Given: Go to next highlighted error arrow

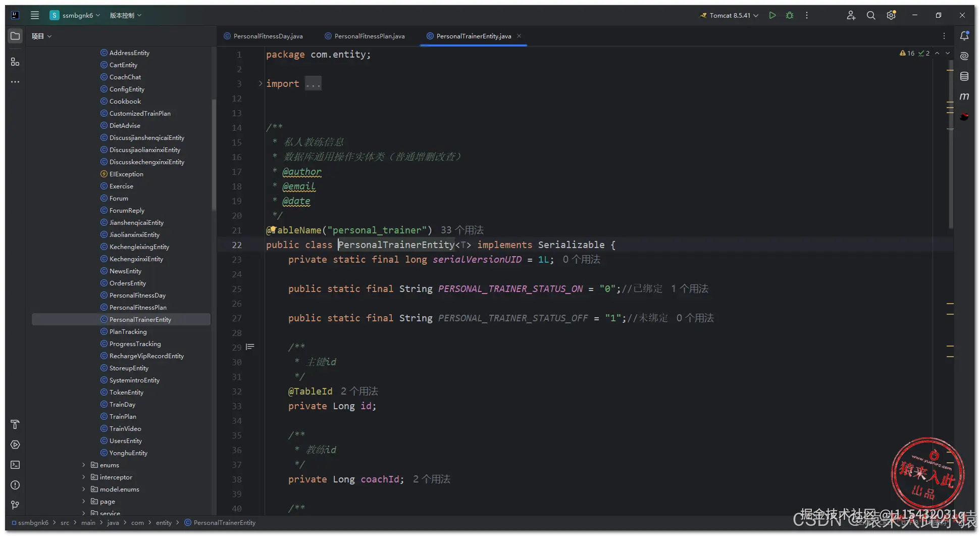Looking at the screenshot, I should tap(948, 53).
